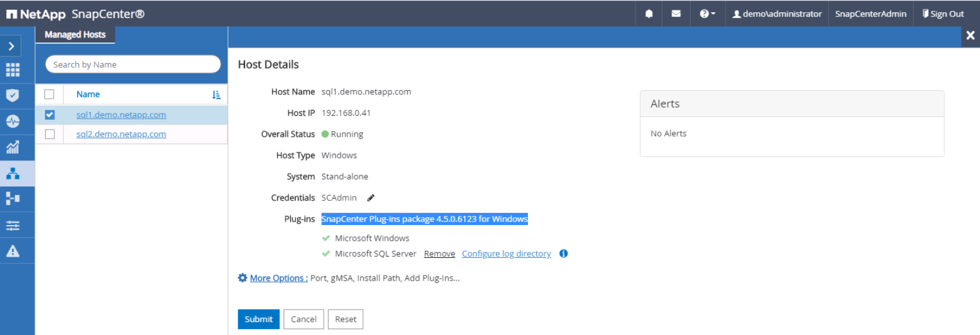The width and height of the screenshot is (980, 335).
Task: Click the demo\administrator user menu
Action: click(x=777, y=13)
